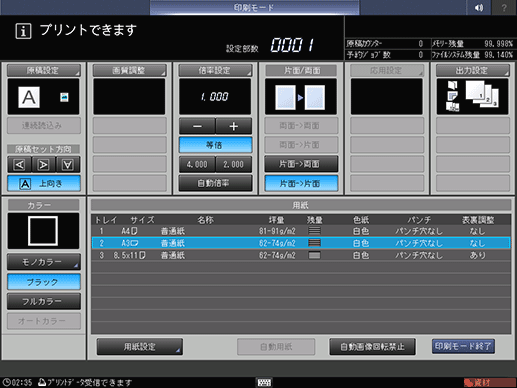Select tray 1 A4 paper row
Viewport: 517px width, 388px height.
[301, 231]
